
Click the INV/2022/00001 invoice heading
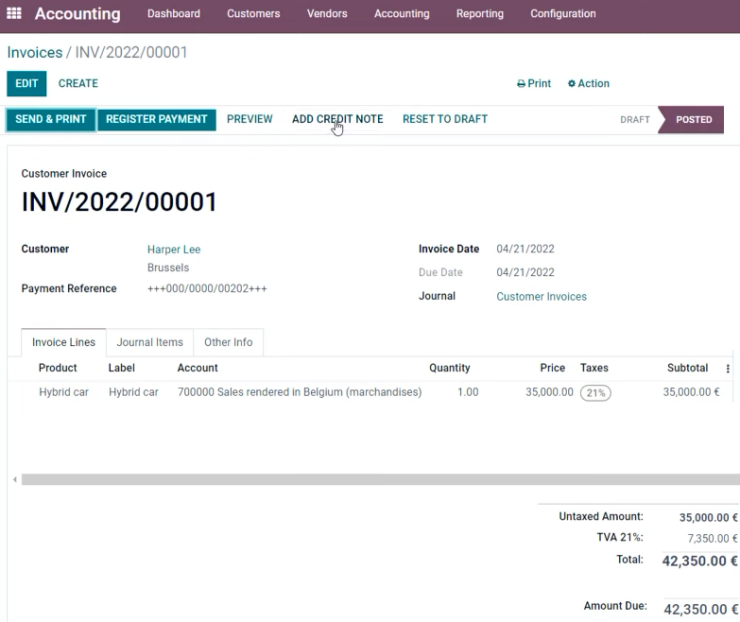point(119,202)
